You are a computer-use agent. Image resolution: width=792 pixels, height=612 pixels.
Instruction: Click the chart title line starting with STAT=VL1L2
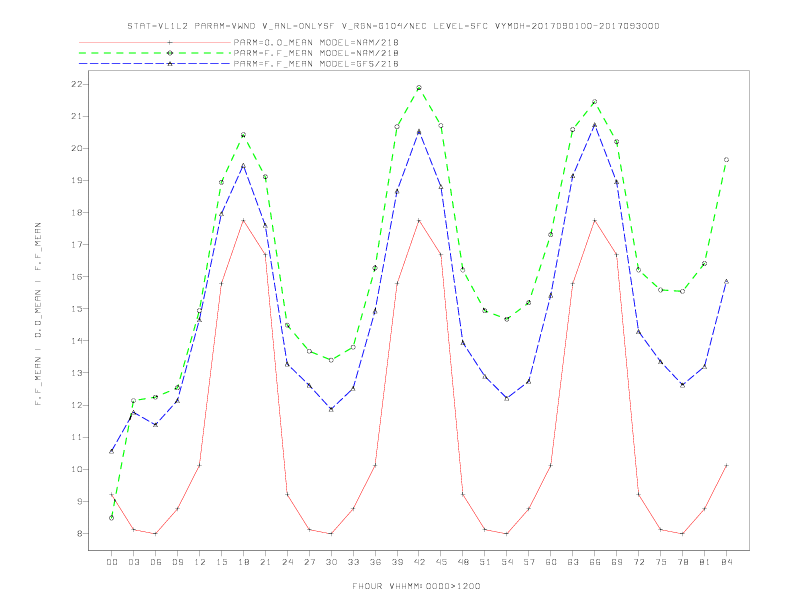point(393,26)
